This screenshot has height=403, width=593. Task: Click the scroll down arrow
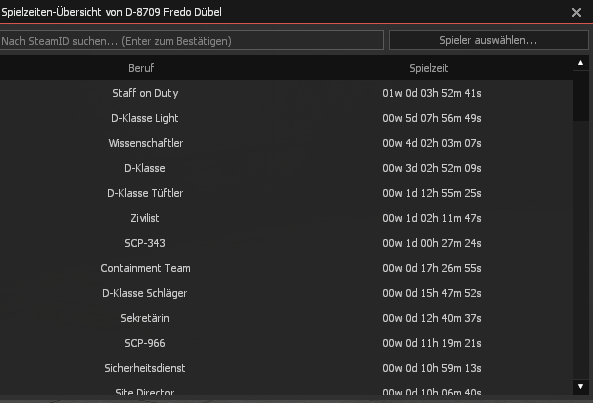tap(581, 387)
